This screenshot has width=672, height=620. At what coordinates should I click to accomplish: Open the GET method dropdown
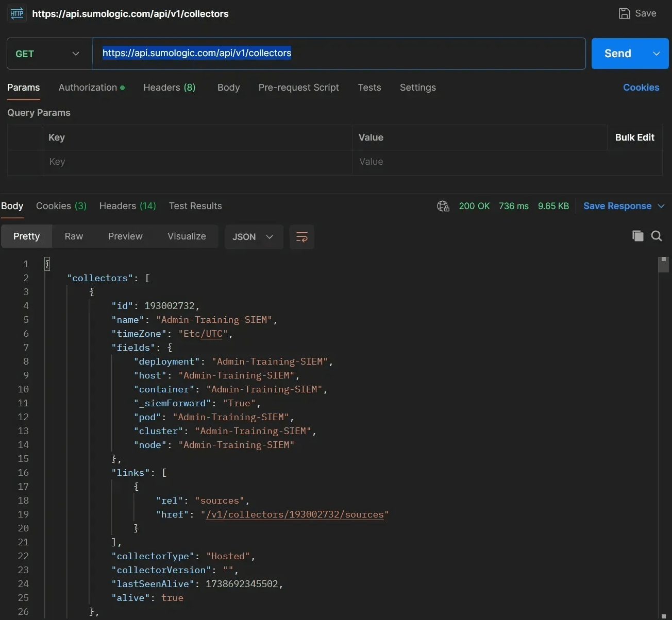click(x=75, y=54)
